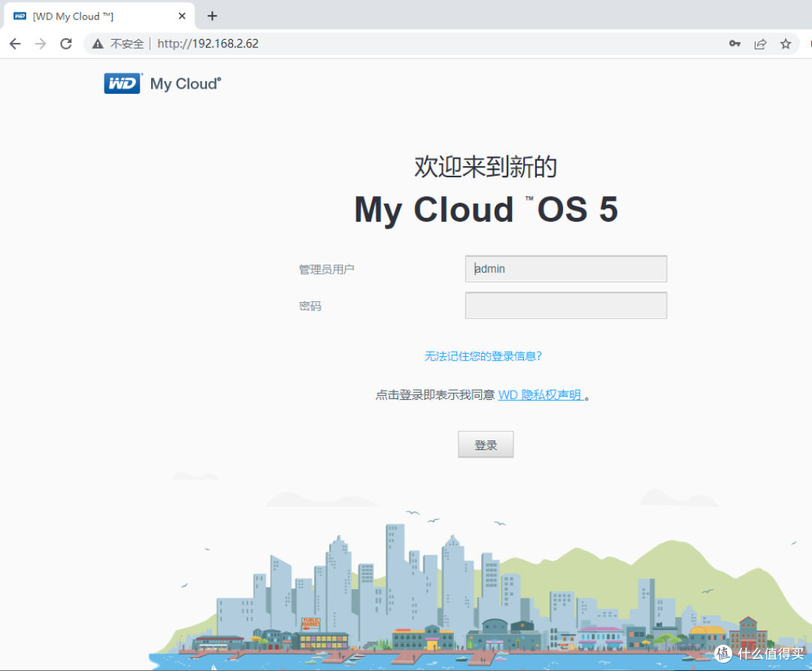
Task: Focus the admin username field
Action: tap(565, 269)
